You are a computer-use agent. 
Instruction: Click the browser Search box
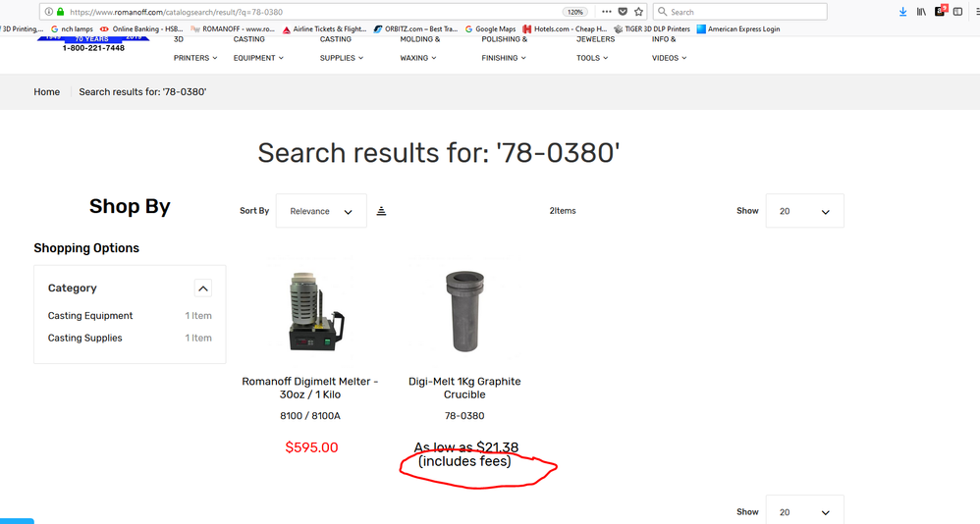tap(740, 12)
